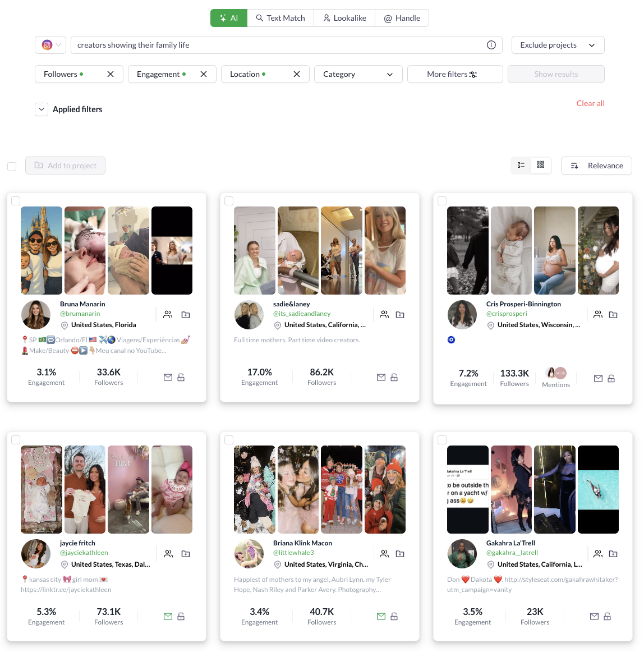Click into the AI search query field
Image resolution: width=644 pixels, height=652 pixels.
tap(279, 45)
